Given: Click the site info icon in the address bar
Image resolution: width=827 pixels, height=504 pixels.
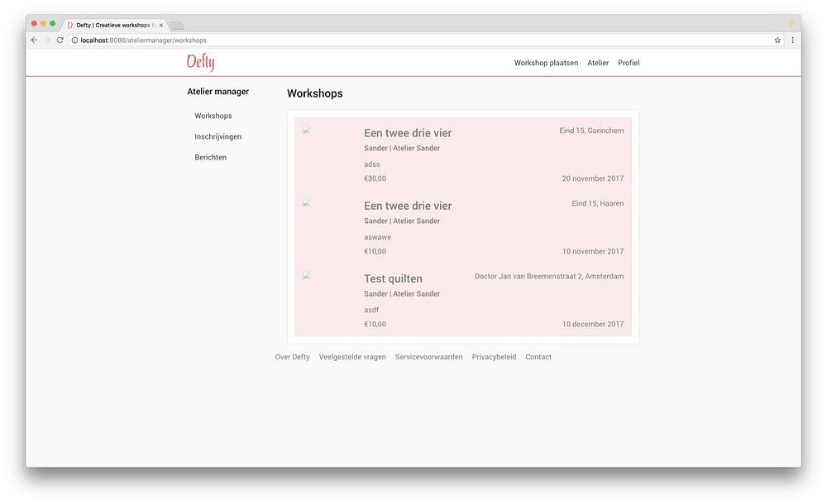Looking at the screenshot, I should pyautogui.click(x=75, y=40).
